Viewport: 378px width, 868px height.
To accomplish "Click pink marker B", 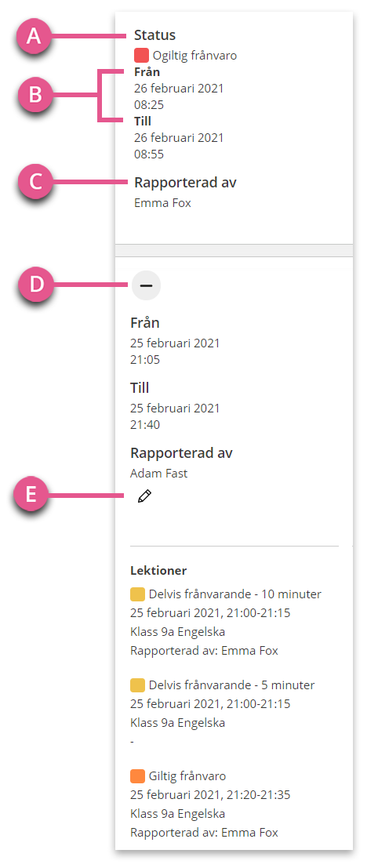I will [35, 94].
